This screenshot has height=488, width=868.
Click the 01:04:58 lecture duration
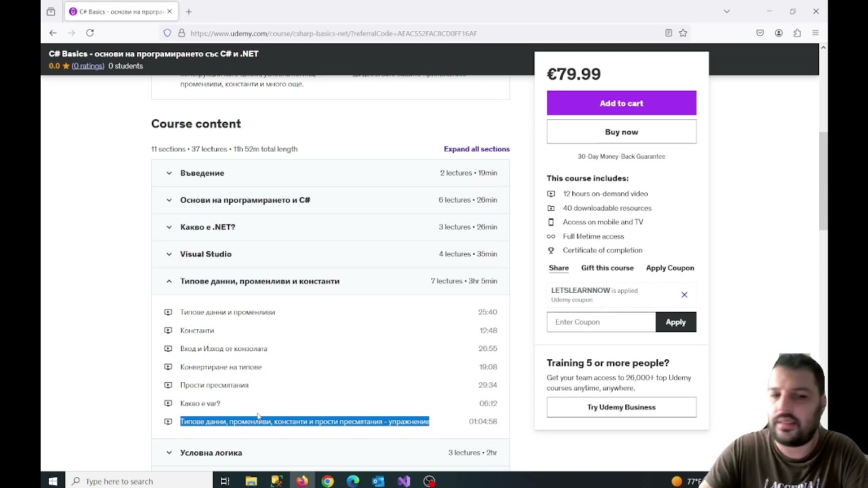483,422
